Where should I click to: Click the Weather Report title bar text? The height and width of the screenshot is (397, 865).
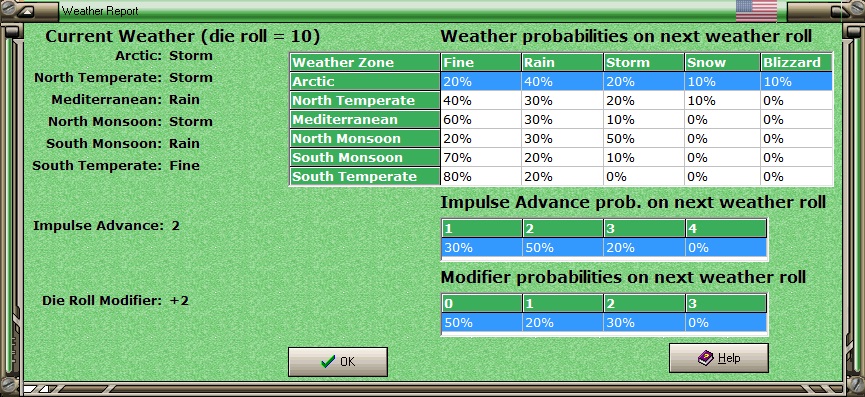(100, 10)
